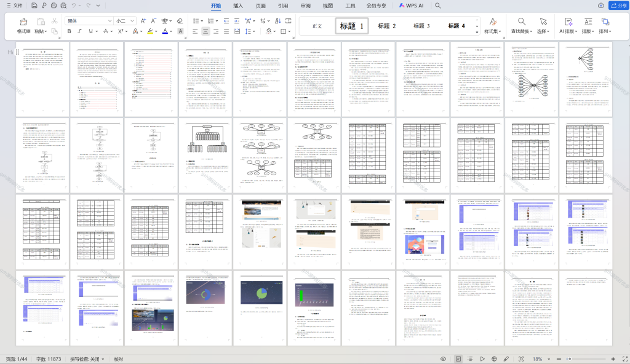Toggle underline formatting
This screenshot has height=364, width=630.
point(90,31)
